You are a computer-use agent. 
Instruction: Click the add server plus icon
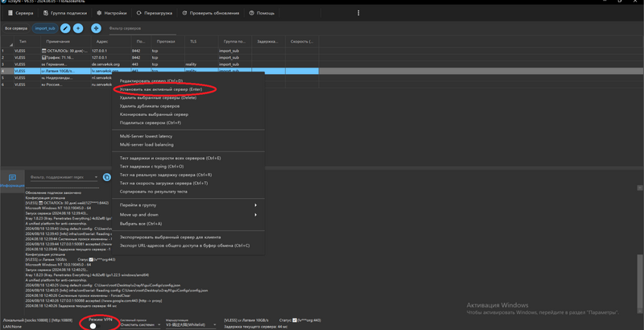pyautogui.click(x=96, y=28)
